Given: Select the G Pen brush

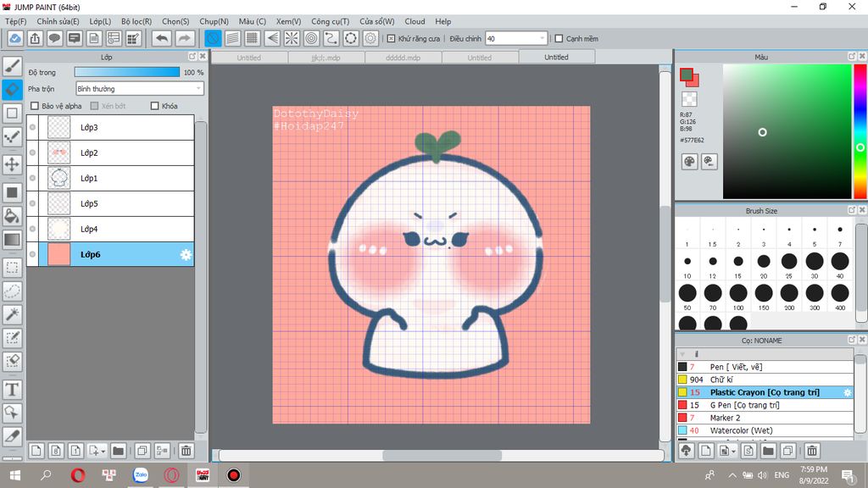Looking at the screenshot, I should 765,405.
